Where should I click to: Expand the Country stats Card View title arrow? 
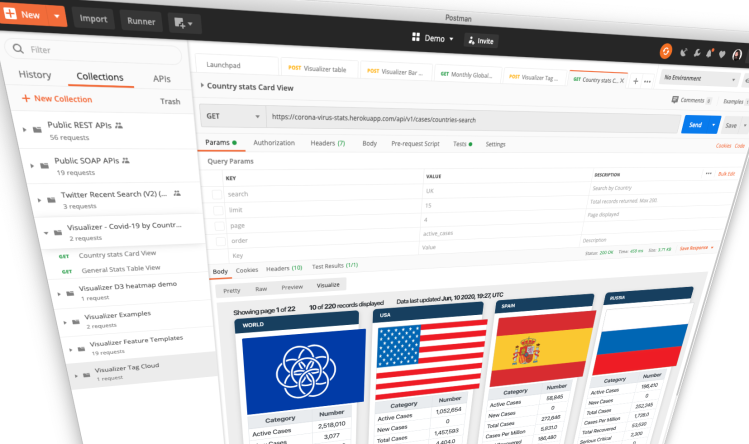click(202, 85)
